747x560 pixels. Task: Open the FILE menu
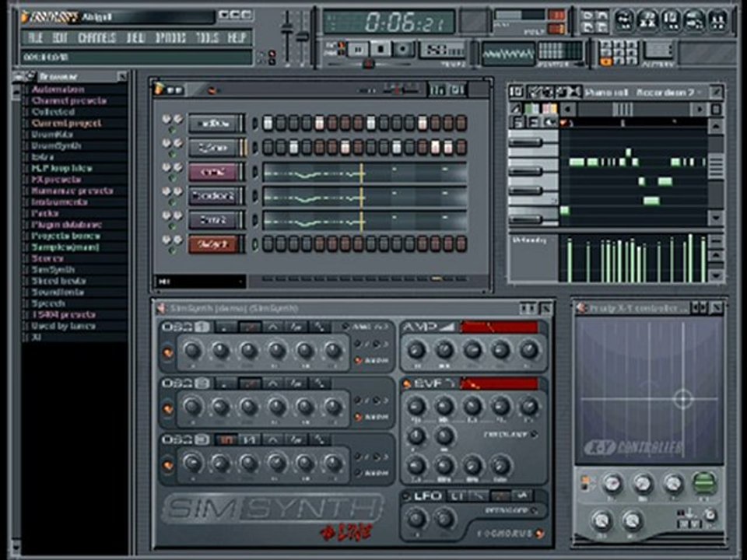36,37
